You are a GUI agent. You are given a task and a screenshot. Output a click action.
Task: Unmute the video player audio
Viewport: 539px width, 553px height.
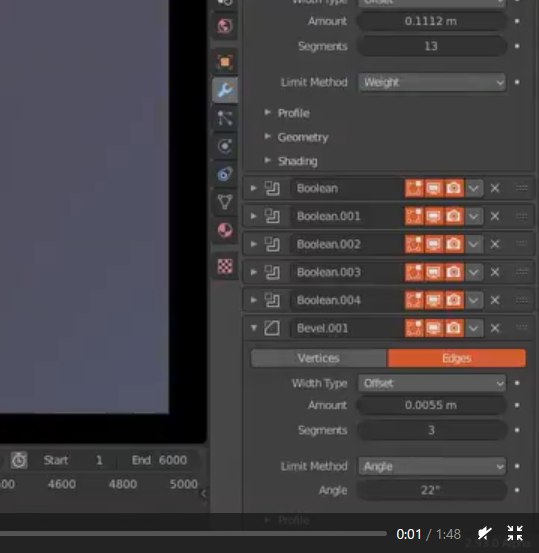(x=484, y=533)
